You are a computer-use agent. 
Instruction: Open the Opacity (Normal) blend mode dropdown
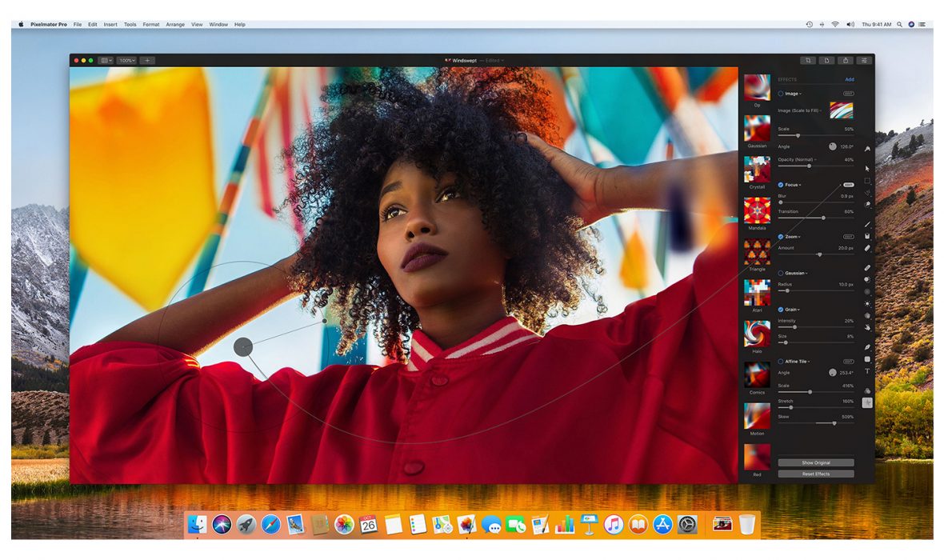(x=798, y=159)
